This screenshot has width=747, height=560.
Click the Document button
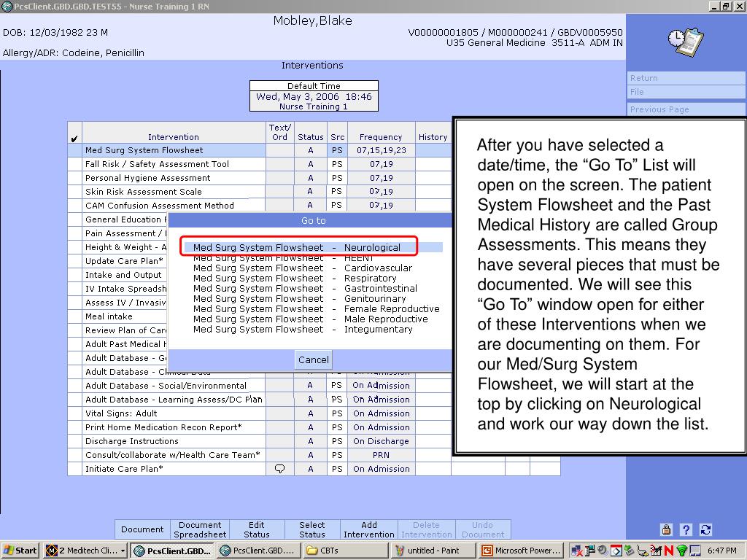tap(142, 529)
